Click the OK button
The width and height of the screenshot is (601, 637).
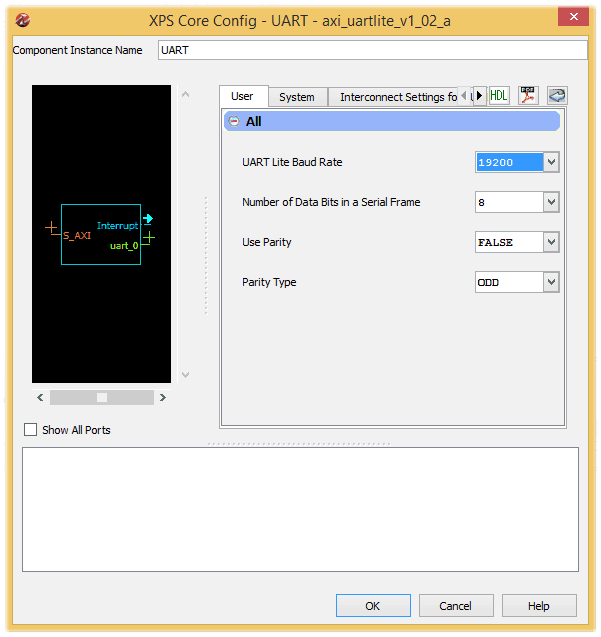(373, 606)
